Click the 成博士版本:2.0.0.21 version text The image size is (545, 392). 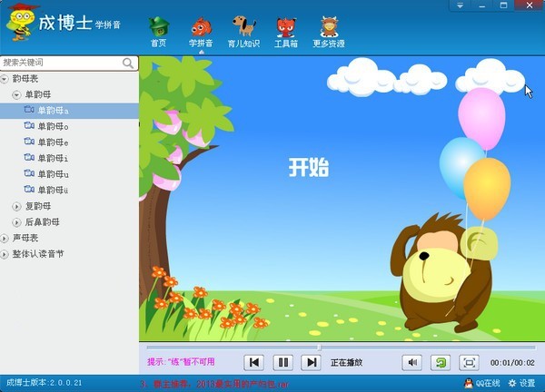pos(45,383)
